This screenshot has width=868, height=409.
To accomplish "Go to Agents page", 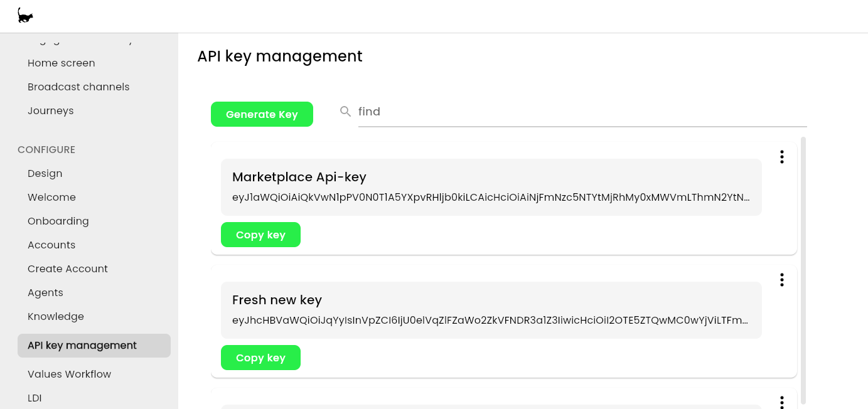I will tap(45, 292).
